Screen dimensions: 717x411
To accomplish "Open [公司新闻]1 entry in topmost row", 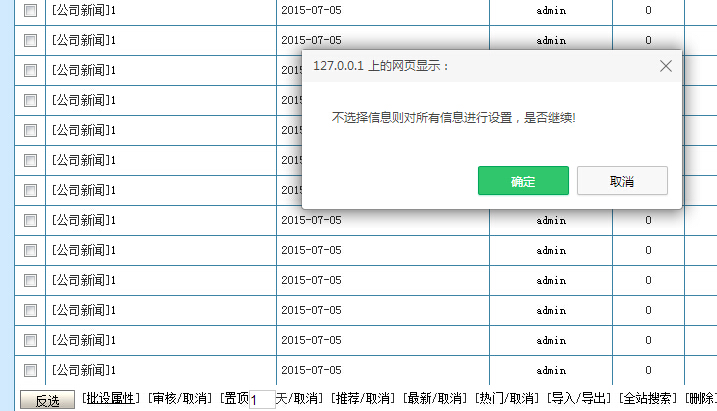I will (x=84, y=10).
